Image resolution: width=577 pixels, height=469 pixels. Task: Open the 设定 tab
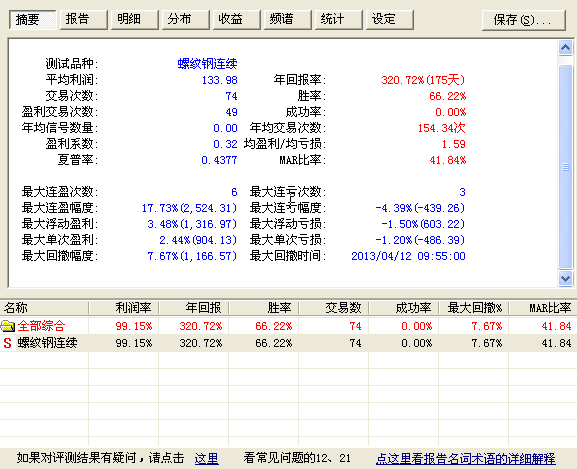[390, 19]
